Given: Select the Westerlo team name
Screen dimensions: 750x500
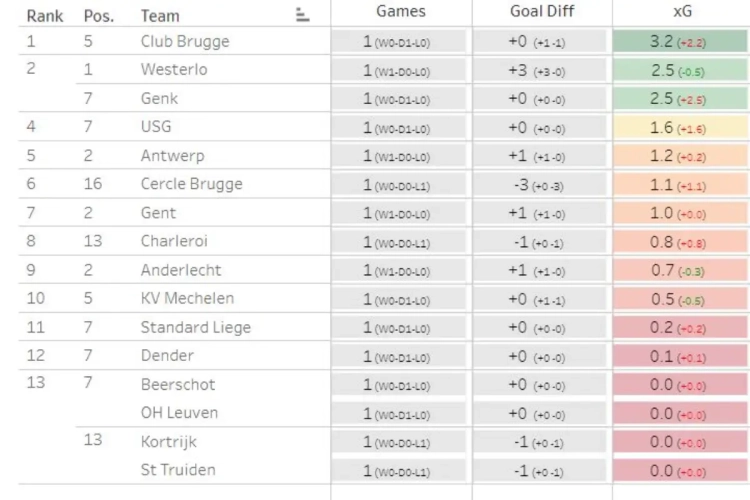Looking at the screenshot, I should coord(174,70).
